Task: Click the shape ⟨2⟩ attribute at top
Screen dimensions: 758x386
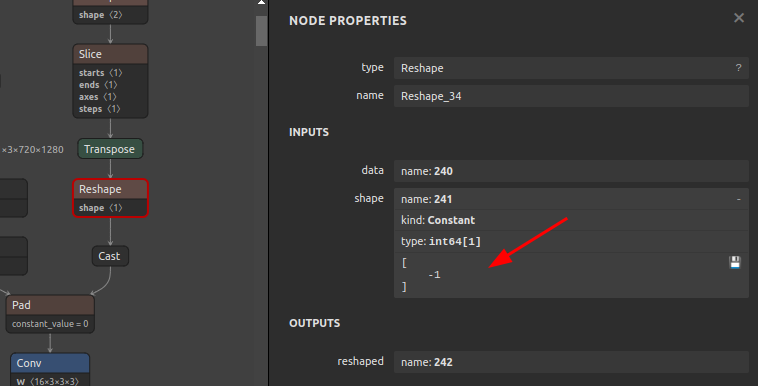Action: coord(101,15)
